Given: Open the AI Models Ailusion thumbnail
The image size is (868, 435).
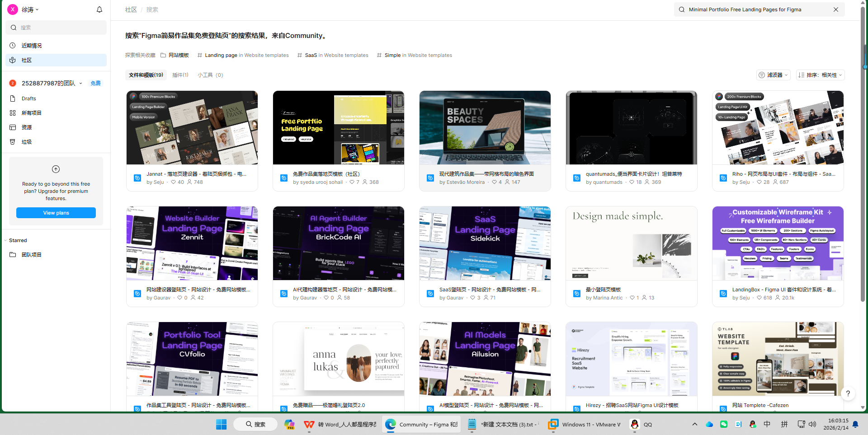Looking at the screenshot, I should 485,359.
